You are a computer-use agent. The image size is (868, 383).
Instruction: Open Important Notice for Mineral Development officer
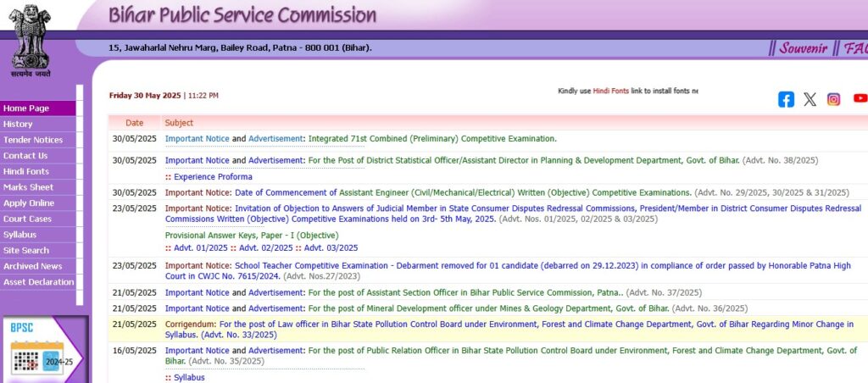(x=197, y=308)
